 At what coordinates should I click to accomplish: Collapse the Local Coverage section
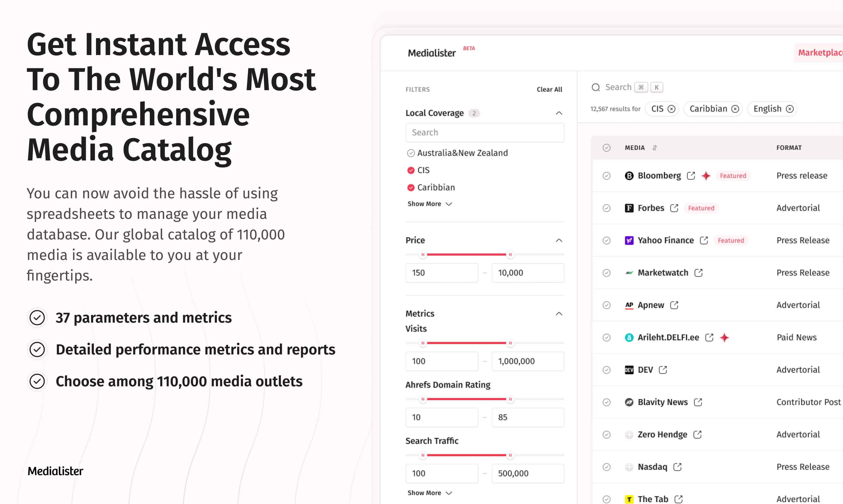tap(559, 113)
